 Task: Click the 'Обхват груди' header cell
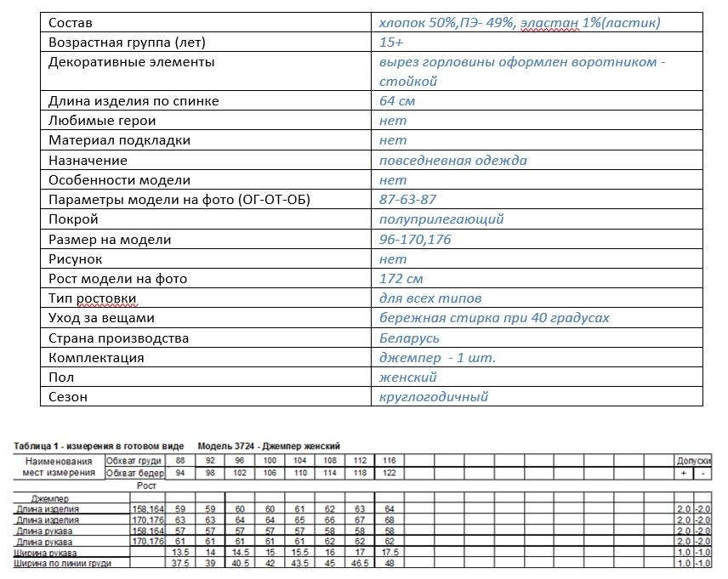134,461
